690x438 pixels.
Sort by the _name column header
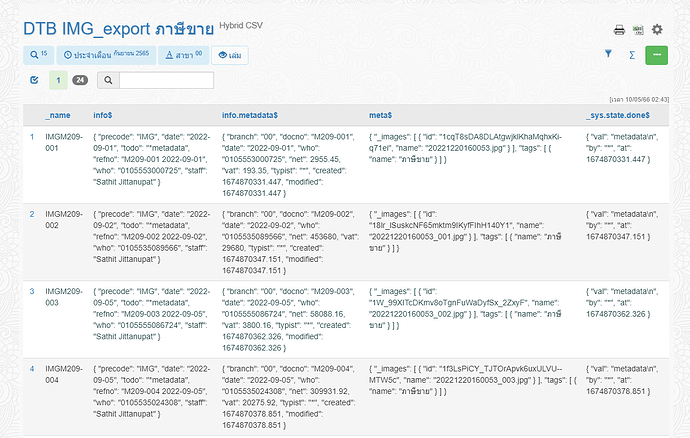pyautogui.click(x=58, y=115)
